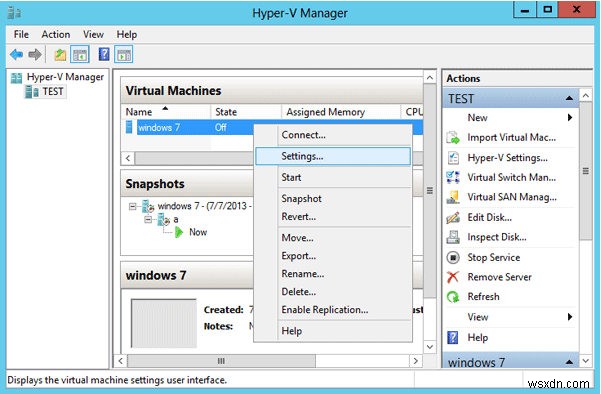Click the green Now arrow icon in Snapshots
Viewport: 601px width, 394px height.
(x=179, y=232)
